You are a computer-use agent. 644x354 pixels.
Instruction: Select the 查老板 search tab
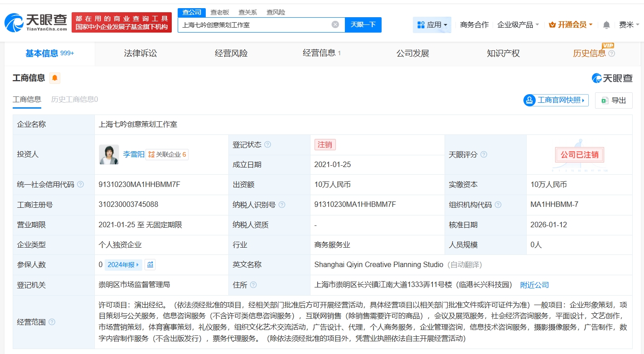220,12
